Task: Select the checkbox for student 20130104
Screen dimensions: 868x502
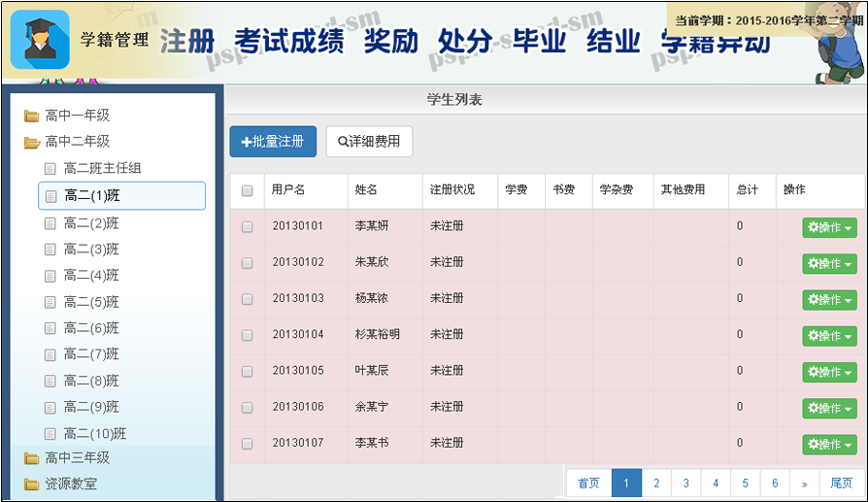Action: (x=247, y=335)
